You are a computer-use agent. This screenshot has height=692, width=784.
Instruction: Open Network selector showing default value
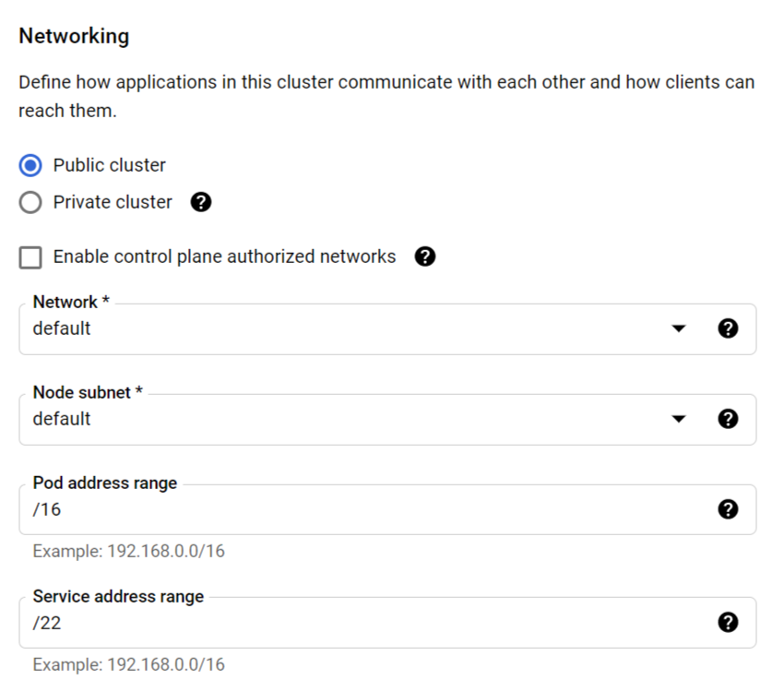(387, 329)
